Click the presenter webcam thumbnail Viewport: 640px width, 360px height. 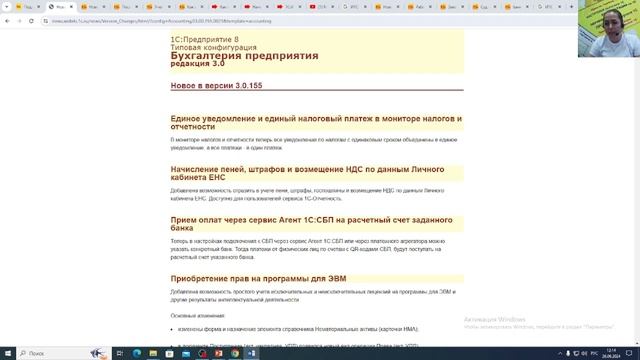(x=609, y=28)
